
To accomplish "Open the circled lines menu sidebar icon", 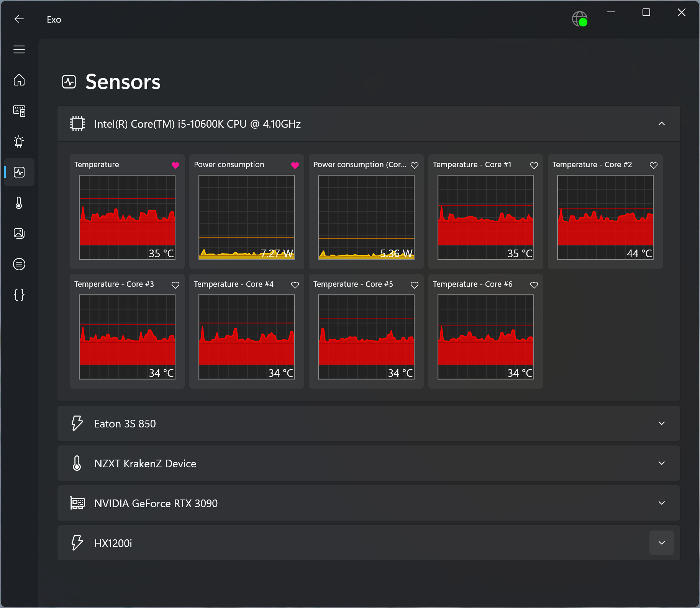I will click(x=19, y=264).
